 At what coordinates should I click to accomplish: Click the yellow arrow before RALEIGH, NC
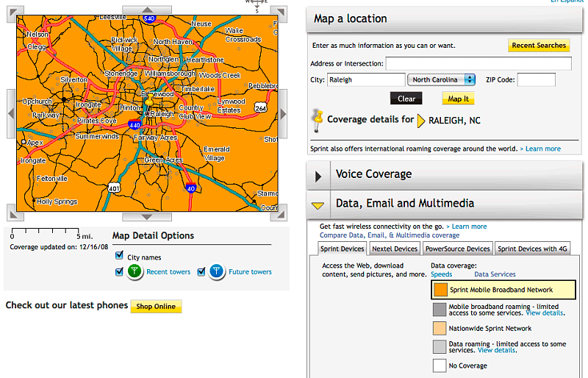tap(421, 121)
